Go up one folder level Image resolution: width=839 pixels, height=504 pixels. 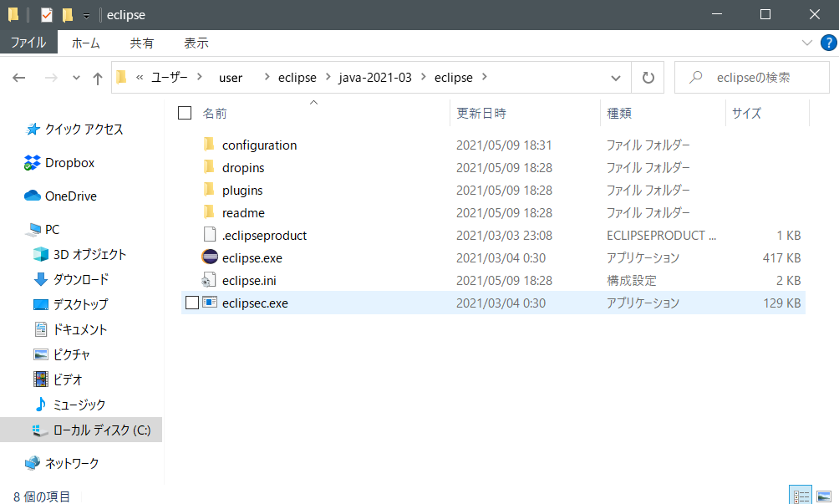point(98,78)
